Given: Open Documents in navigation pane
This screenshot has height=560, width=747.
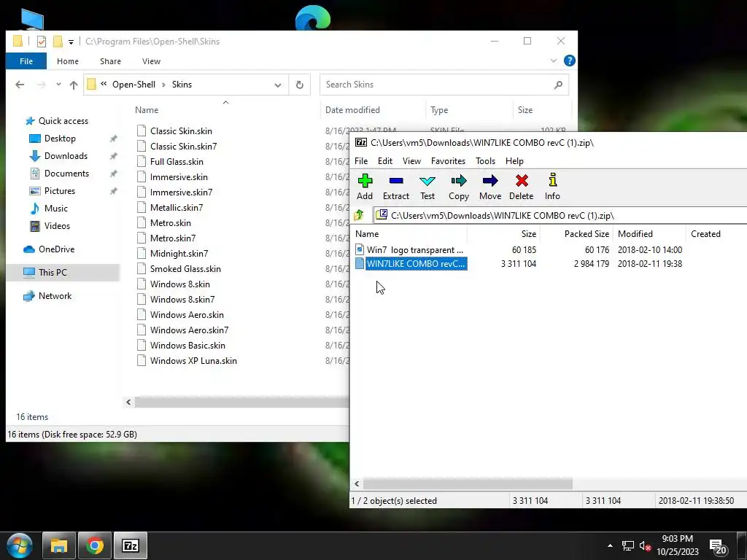Looking at the screenshot, I should coord(66,174).
